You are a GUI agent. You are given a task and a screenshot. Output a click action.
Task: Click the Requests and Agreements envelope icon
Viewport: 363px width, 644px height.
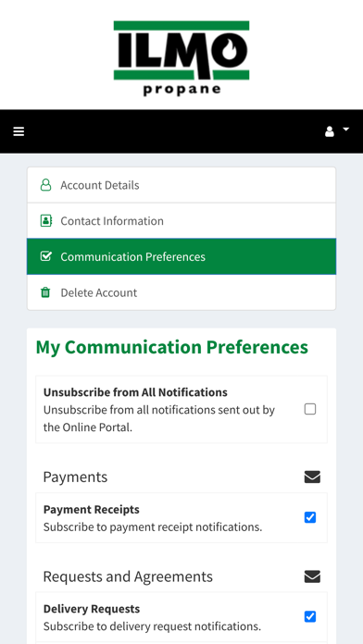coord(312,576)
